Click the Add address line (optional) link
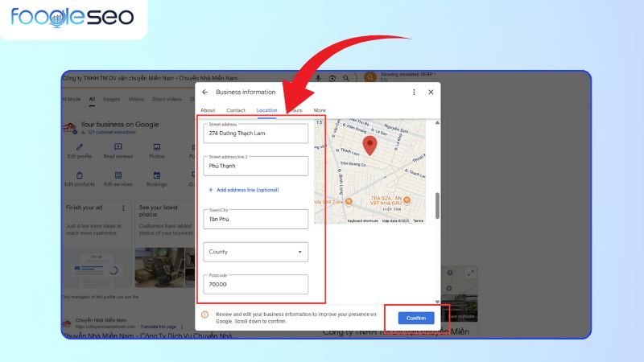 coord(248,190)
